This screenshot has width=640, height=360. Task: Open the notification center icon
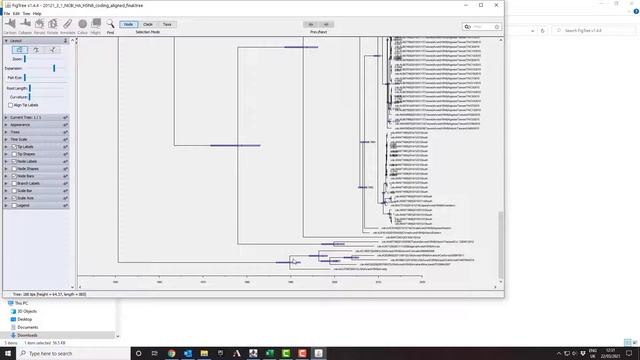[x=629, y=353]
